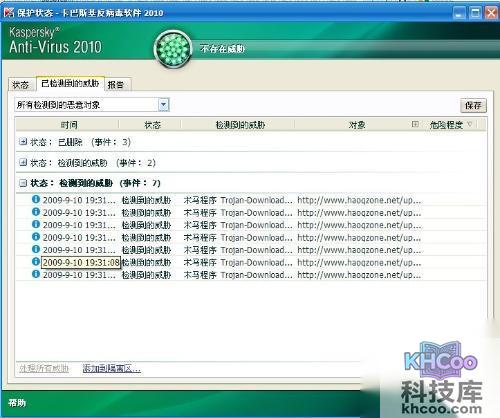
Task: Switch to the 状态 tab
Action: [20, 85]
